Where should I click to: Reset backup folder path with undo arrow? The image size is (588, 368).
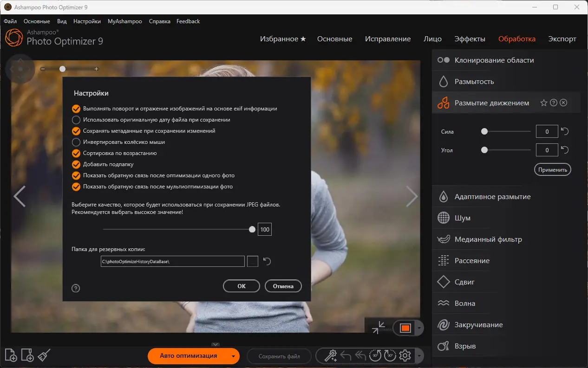click(x=267, y=261)
